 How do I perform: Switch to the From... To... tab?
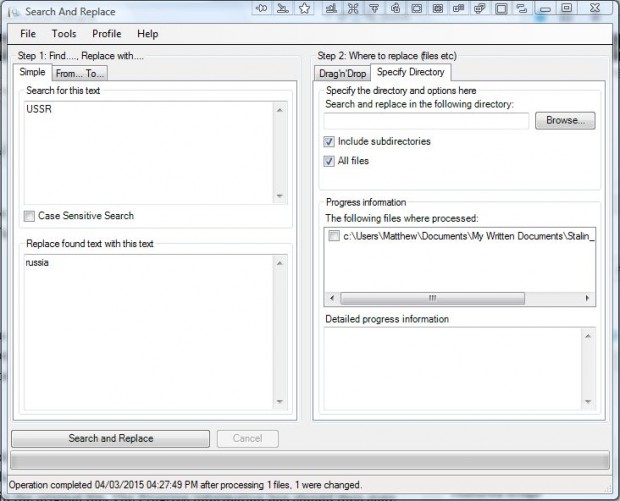point(79,74)
